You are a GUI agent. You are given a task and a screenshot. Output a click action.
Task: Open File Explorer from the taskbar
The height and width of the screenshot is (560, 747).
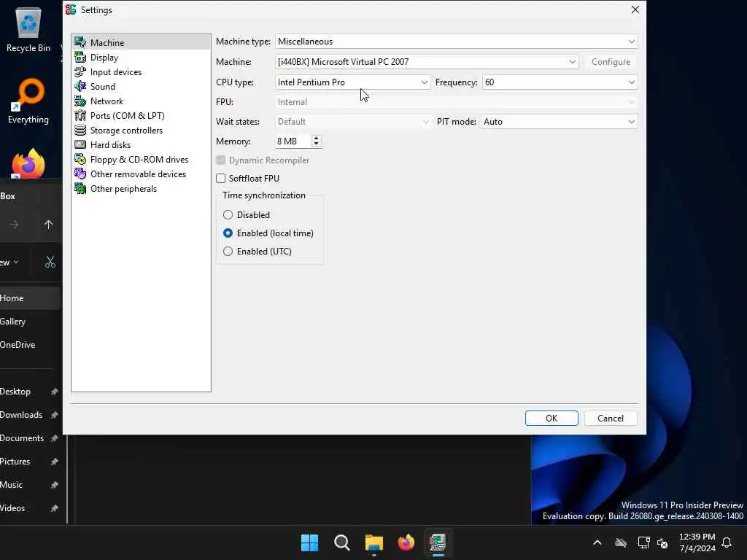[374, 542]
